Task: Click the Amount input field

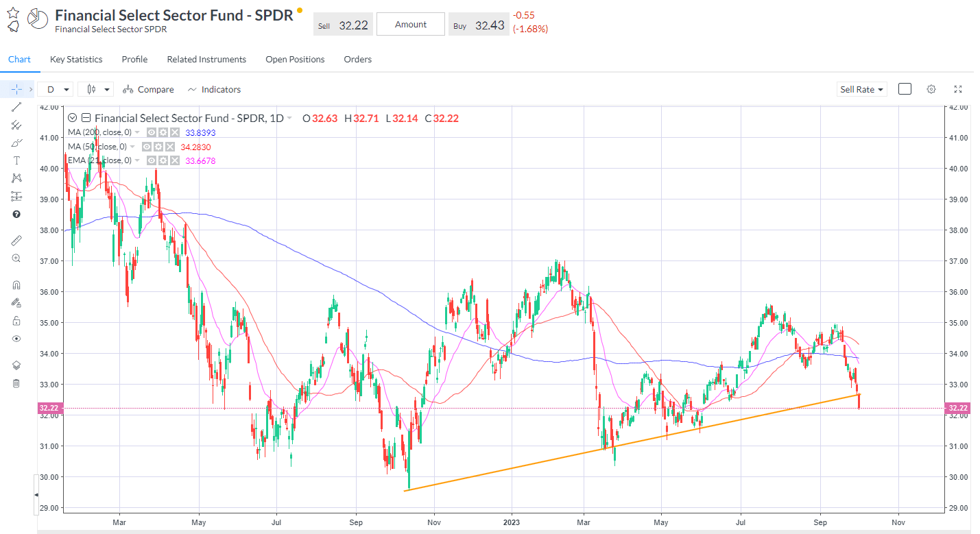Action: [410, 23]
